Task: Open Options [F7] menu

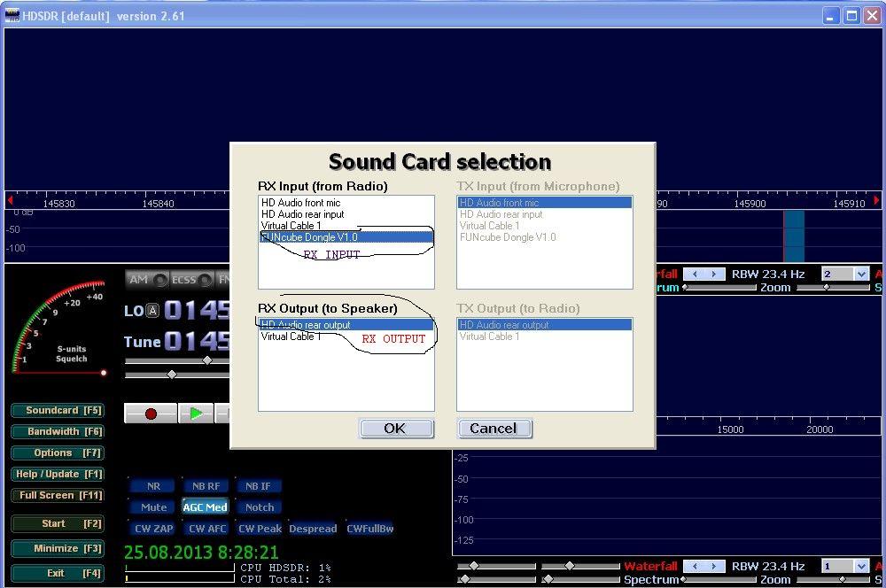Action: point(56,453)
